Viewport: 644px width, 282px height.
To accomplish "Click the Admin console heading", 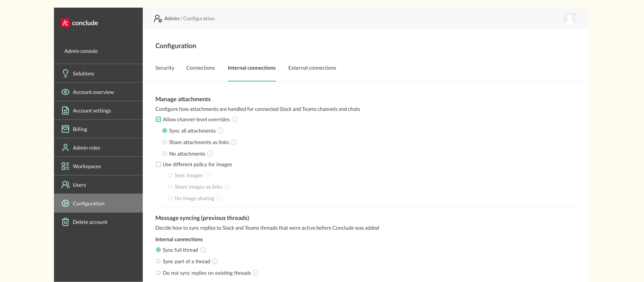I will [81, 51].
